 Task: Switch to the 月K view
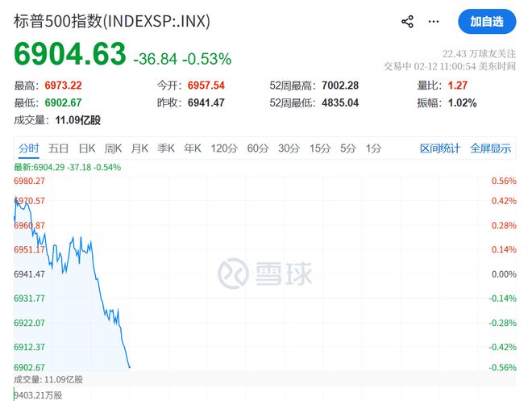(x=139, y=148)
